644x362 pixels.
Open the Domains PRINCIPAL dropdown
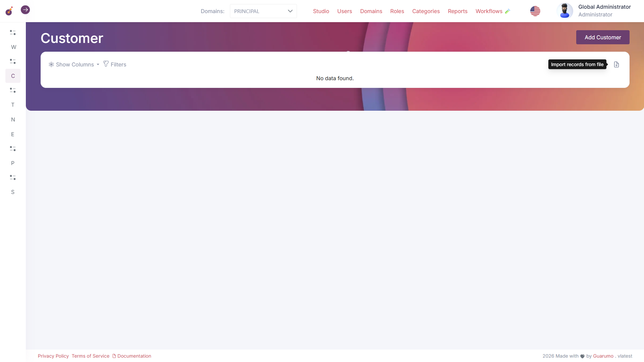pyautogui.click(x=263, y=11)
